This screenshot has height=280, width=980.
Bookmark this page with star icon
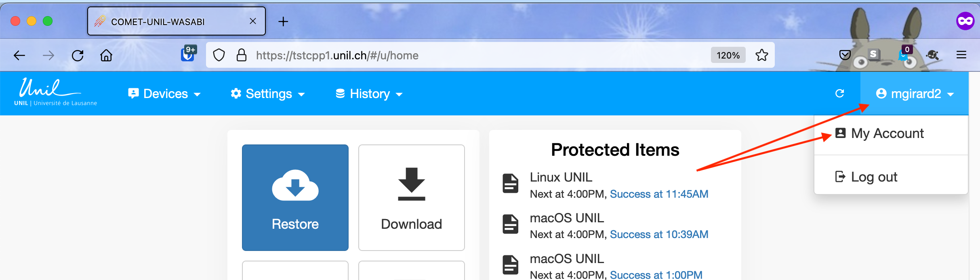pyautogui.click(x=761, y=55)
